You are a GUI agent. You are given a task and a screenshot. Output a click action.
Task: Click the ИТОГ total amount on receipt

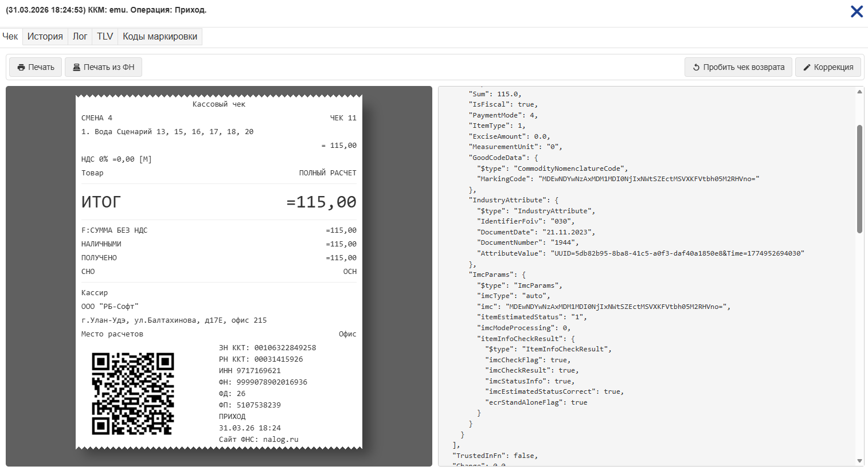pos(321,202)
